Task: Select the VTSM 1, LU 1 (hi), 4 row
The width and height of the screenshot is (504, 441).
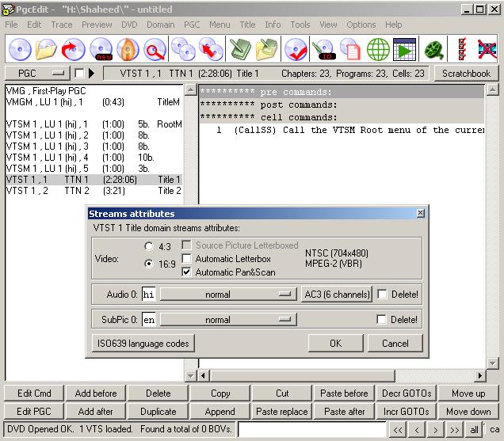Action: pyautogui.click(x=94, y=158)
